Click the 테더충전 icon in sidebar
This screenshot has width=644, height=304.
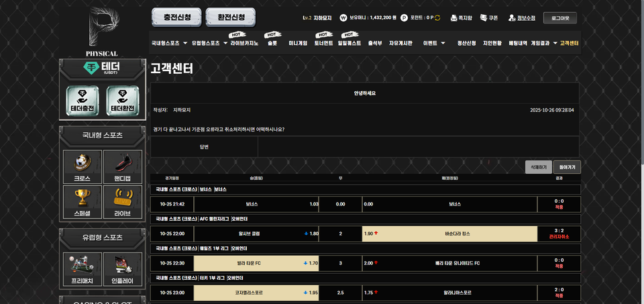[82, 101]
